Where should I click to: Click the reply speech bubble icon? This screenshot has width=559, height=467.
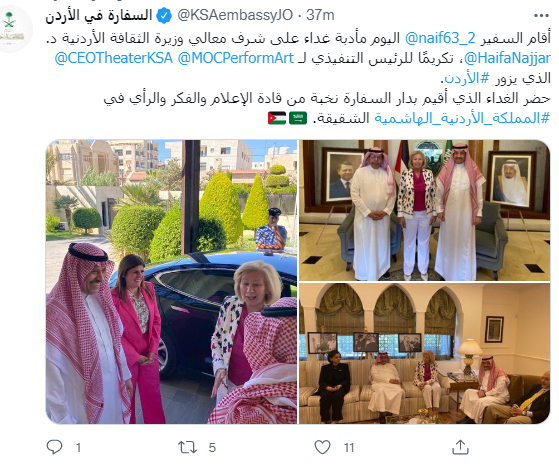(x=55, y=447)
